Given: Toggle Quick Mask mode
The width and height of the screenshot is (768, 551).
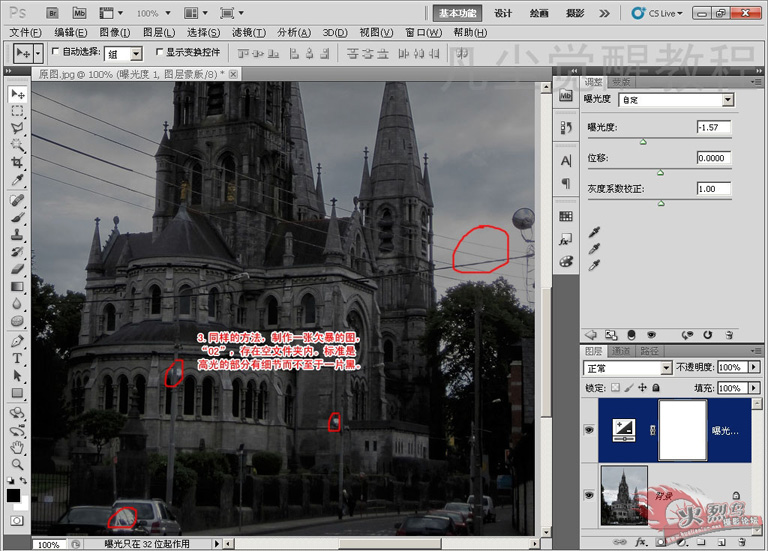Looking at the screenshot, I should click(17, 520).
